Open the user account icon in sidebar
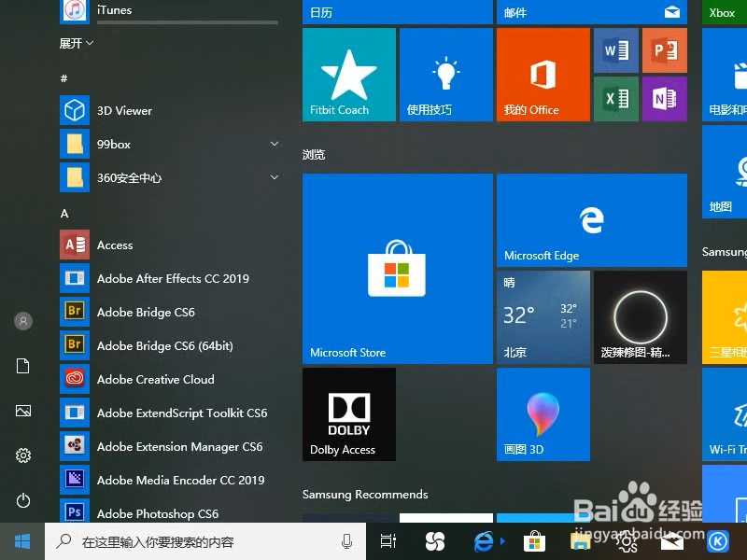Screen dimensions: 747x560 coord(22,321)
